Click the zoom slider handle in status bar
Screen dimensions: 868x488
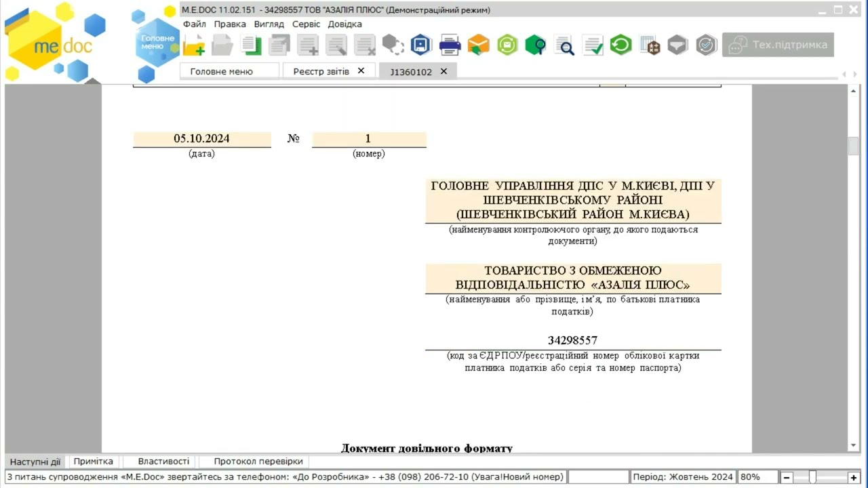tap(812, 477)
